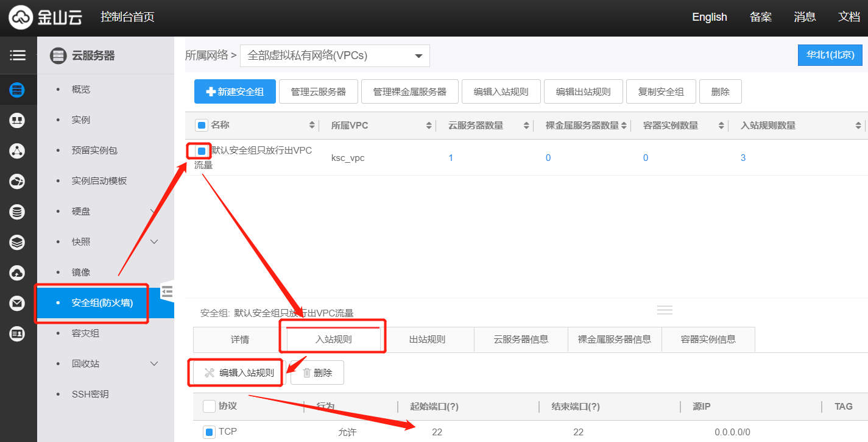
Task: Sort the 容器实例数量 column with its arrows
Action: point(721,126)
